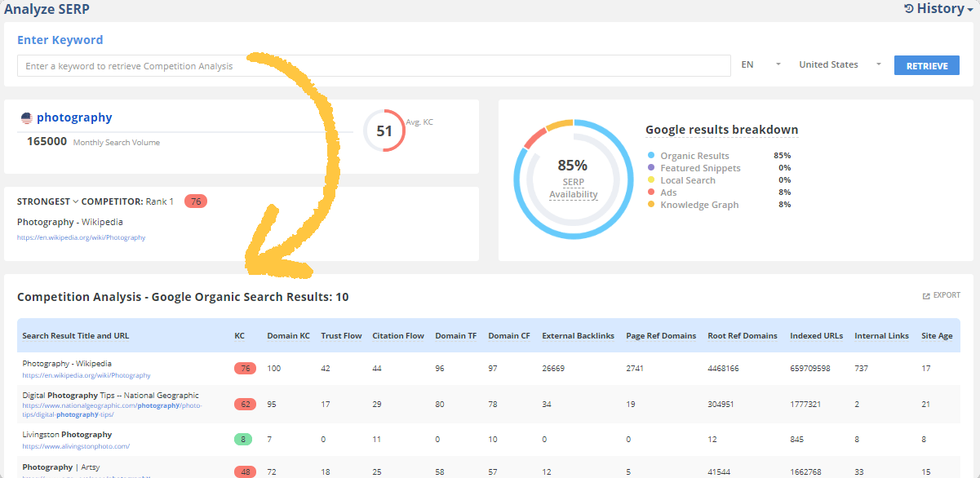Focus the Enter Keyword input field
980x478 pixels.
374,66
